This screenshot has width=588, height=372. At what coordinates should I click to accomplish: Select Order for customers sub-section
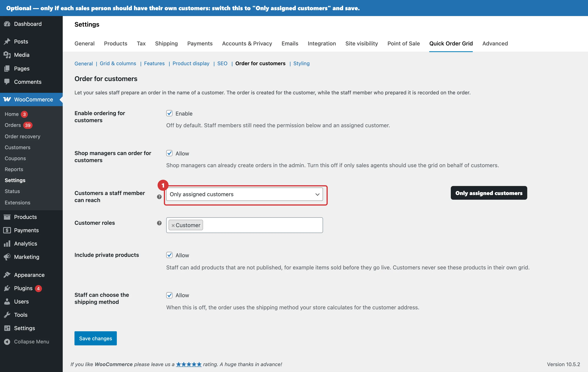tap(260, 63)
